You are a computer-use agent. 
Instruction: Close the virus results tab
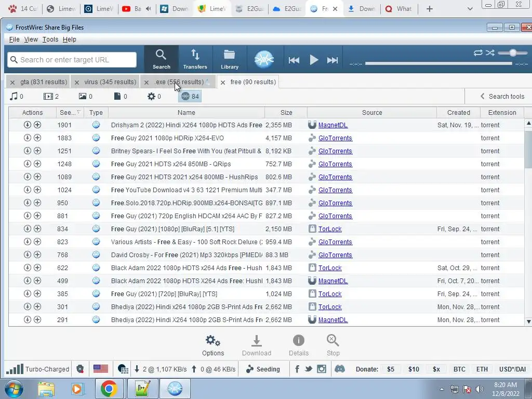pos(77,82)
